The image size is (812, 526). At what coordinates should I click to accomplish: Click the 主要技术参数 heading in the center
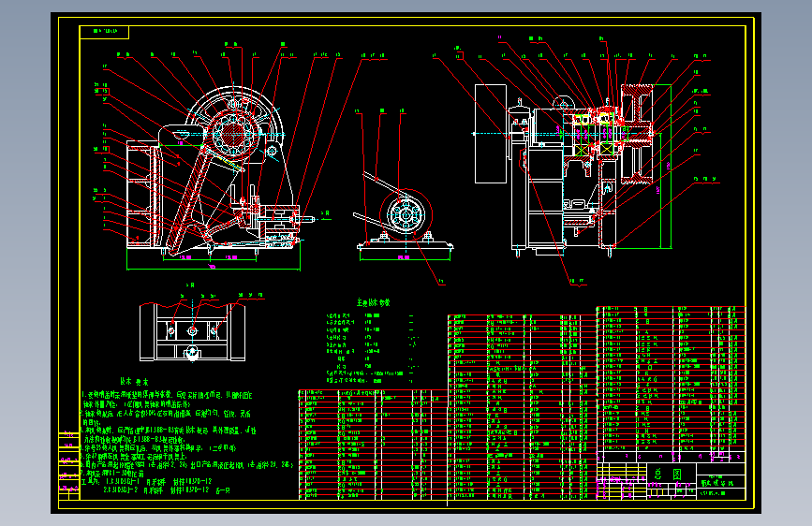[x=374, y=302]
